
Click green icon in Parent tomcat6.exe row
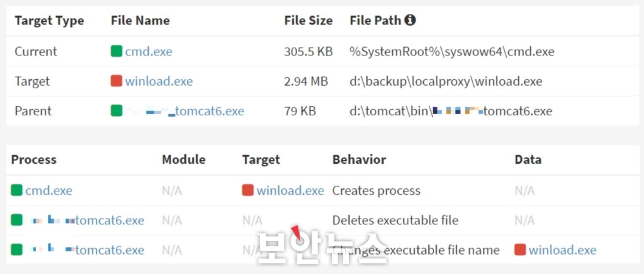117,111
